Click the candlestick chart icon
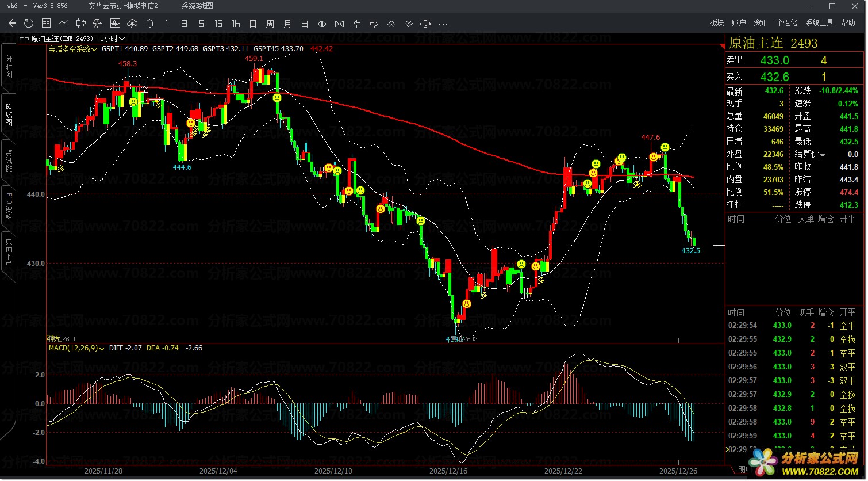868x481 pixels. click(81, 24)
